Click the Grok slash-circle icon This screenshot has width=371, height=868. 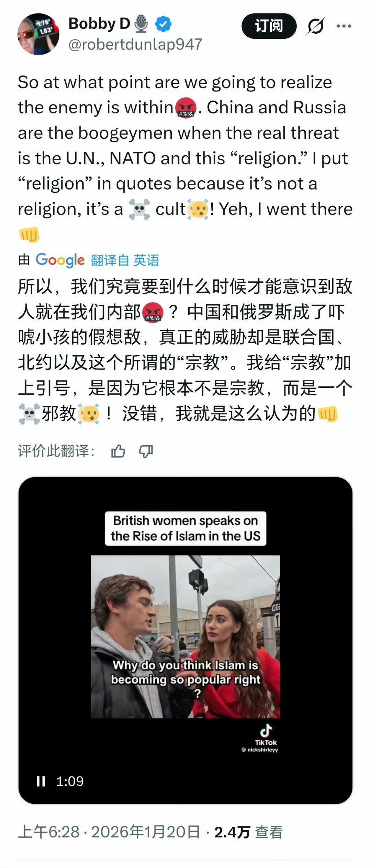[x=315, y=26]
